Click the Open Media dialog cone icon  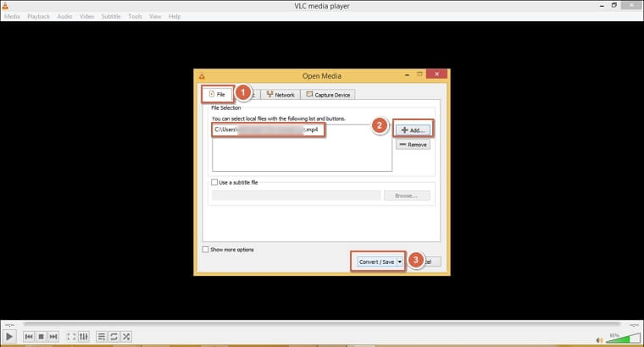(x=202, y=76)
